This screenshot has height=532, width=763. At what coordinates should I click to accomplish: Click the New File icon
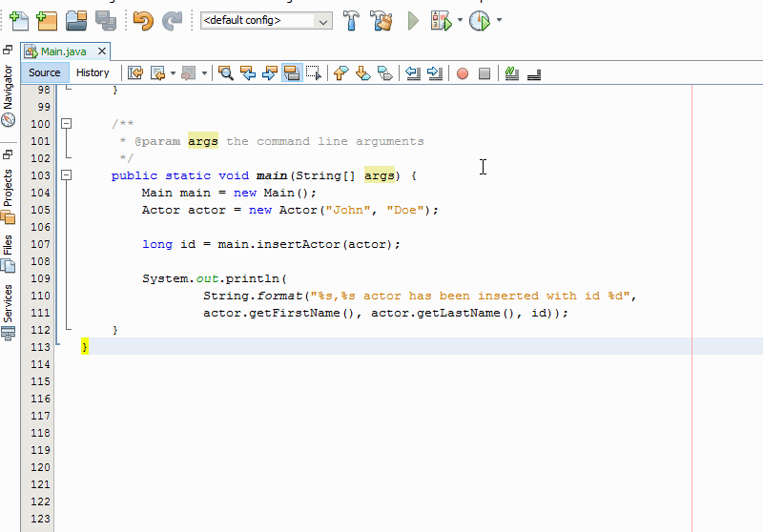(x=19, y=20)
